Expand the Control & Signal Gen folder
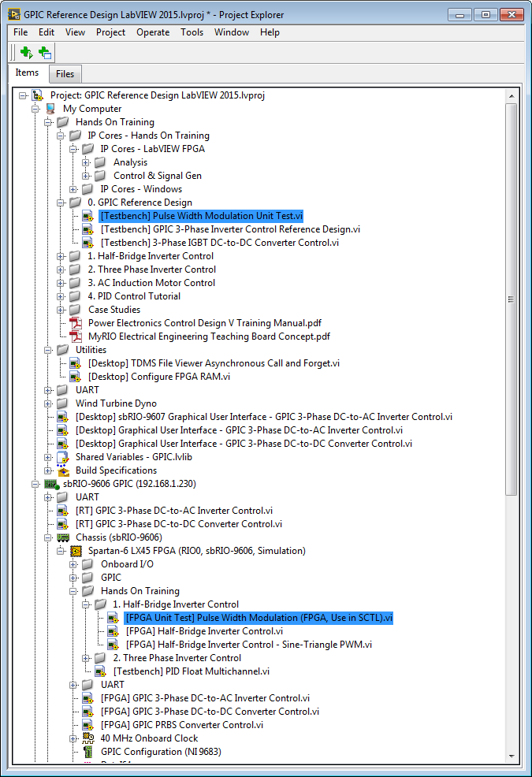 click(86, 176)
